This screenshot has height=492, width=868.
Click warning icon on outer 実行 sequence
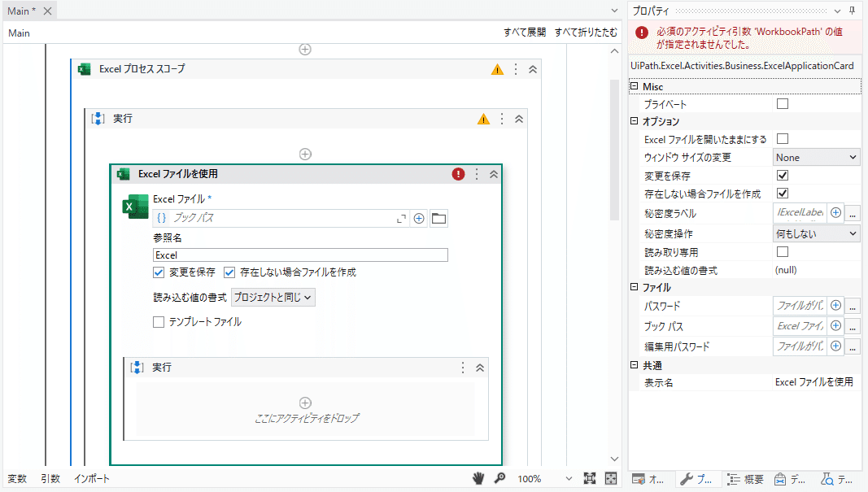click(483, 119)
